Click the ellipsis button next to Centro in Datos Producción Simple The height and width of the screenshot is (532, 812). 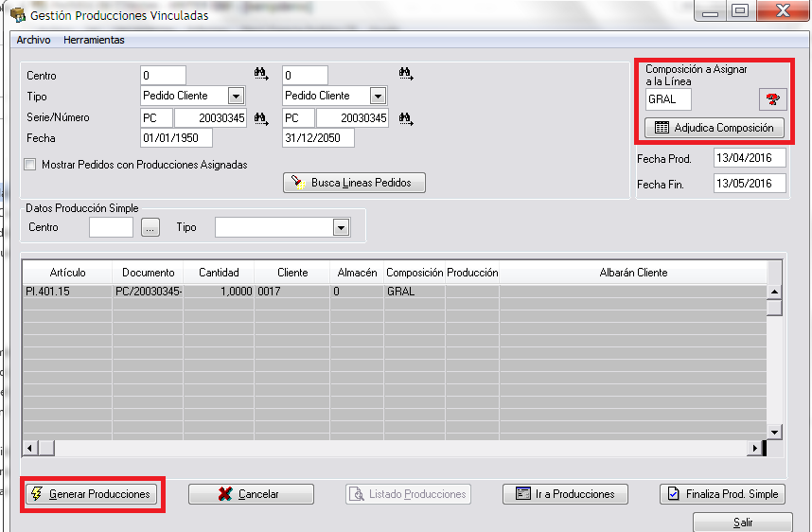[150, 227]
